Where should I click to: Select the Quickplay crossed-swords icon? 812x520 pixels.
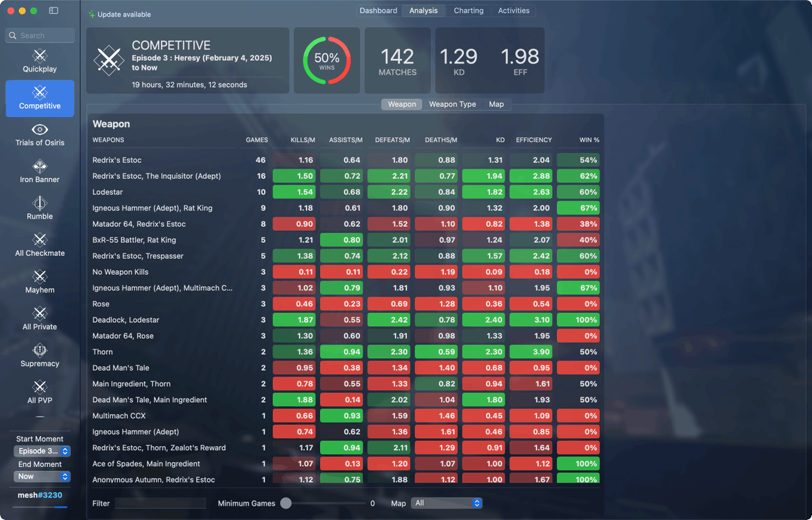click(40, 56)
